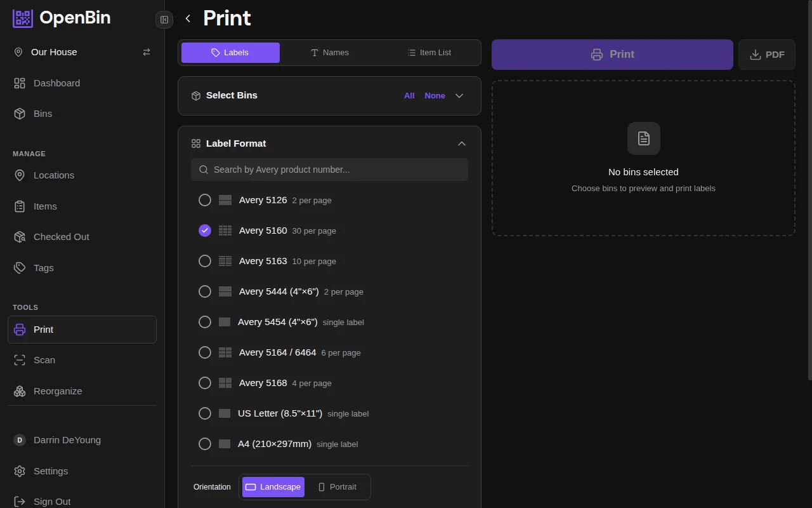Click the PDF download button
This screenshot has width=812, height=508.
pyautogui.click(x=766, y=55)
